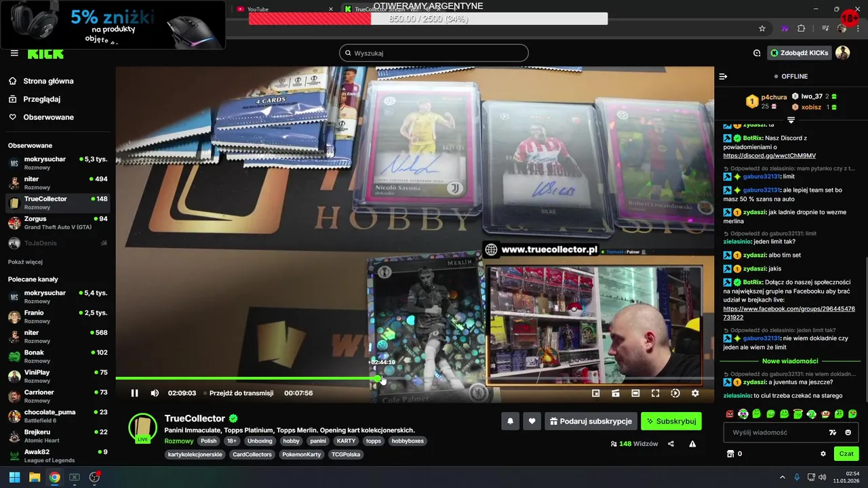Open the KICKs activity circle icon
The width and height of the screenshot is (868, 488).
click(x=757, y=53)
